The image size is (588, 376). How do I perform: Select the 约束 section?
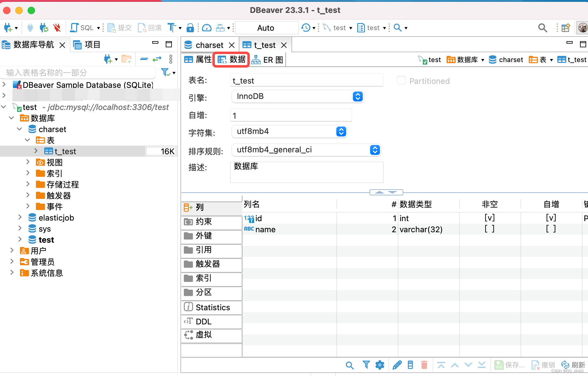tap(212, 221)
